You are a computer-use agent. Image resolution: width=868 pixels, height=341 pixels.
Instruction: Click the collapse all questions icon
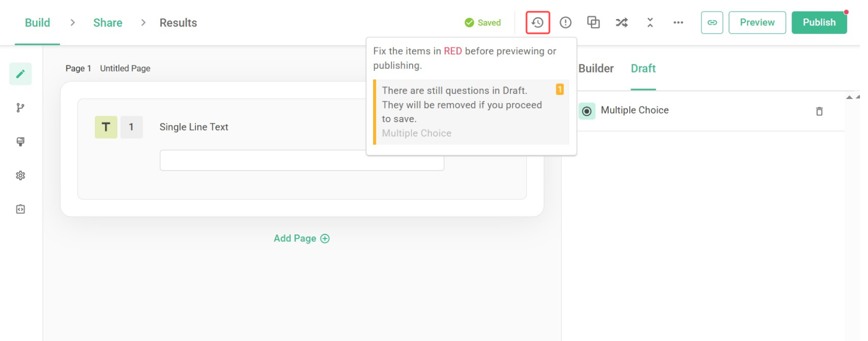click(650, 22)
